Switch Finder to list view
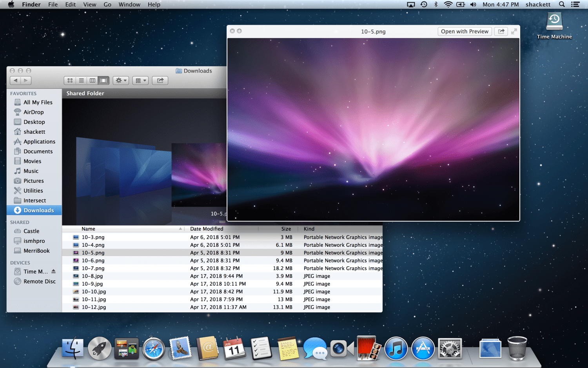Image resolution: width=588 pixels, height=368 pixels. [81, 80]
